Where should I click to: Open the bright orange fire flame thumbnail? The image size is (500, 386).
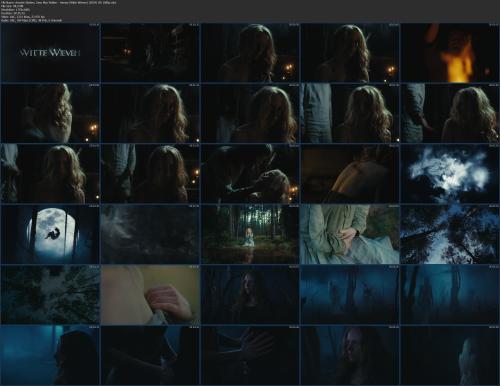[x=449, y=52]
